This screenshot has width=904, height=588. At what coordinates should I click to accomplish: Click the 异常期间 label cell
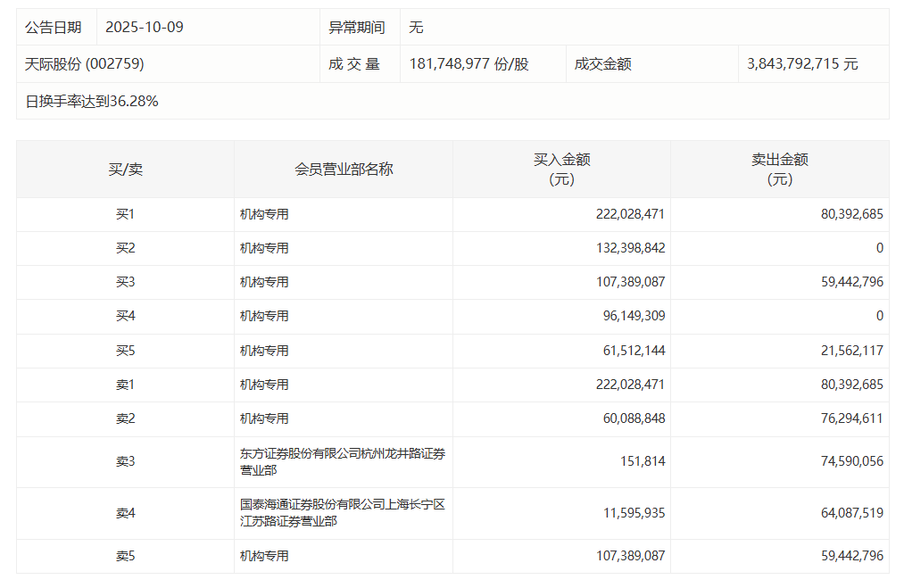pyautogui.click(x=357, y=27)
